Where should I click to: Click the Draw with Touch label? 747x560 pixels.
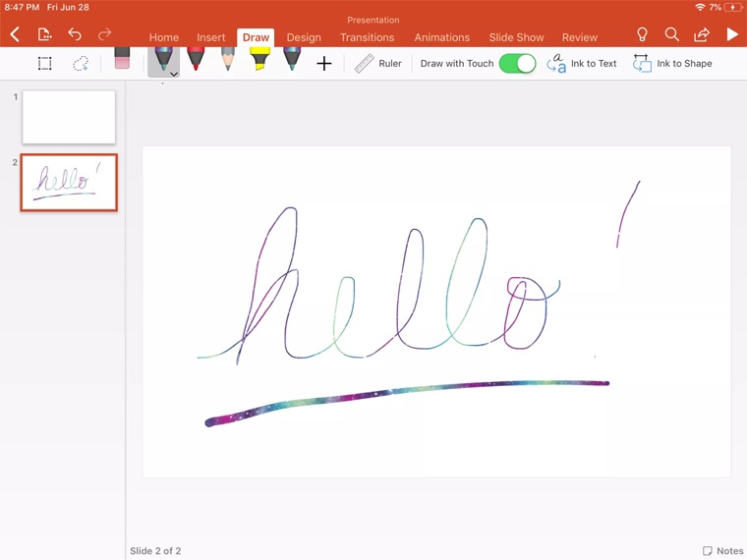pyautogui.click(x=457, y=63)
